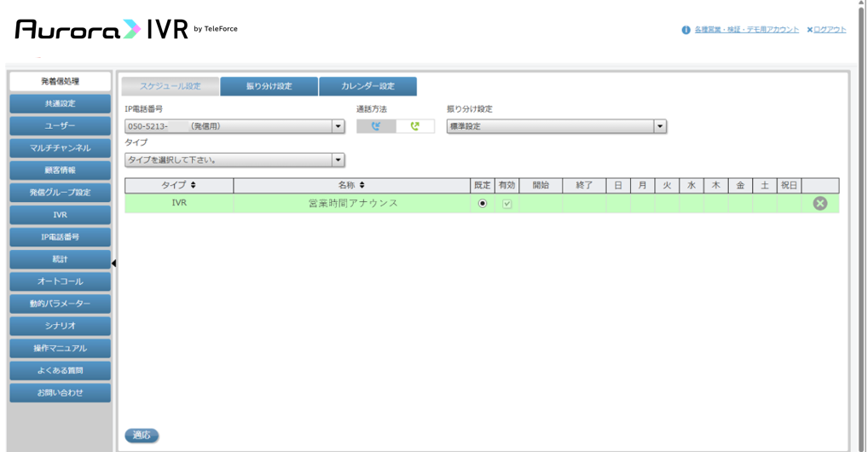
Task: Sort the table by 名称 column
Action: [351, 185]
